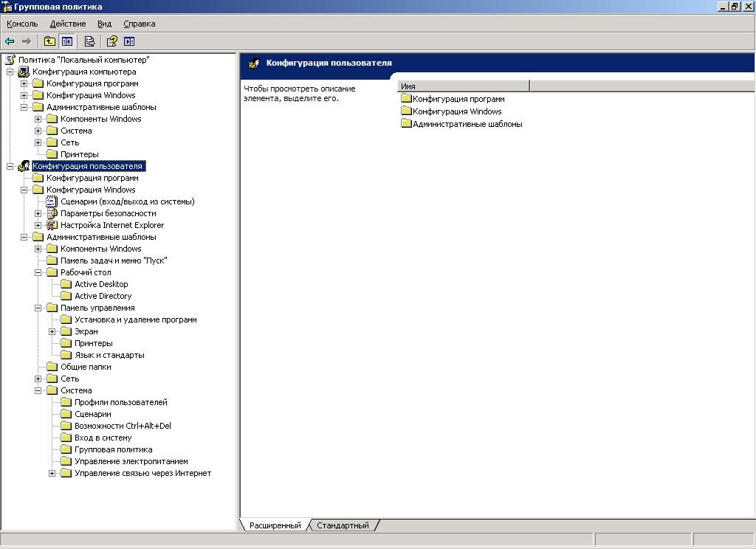Open the Вид menu

[104, 24]
